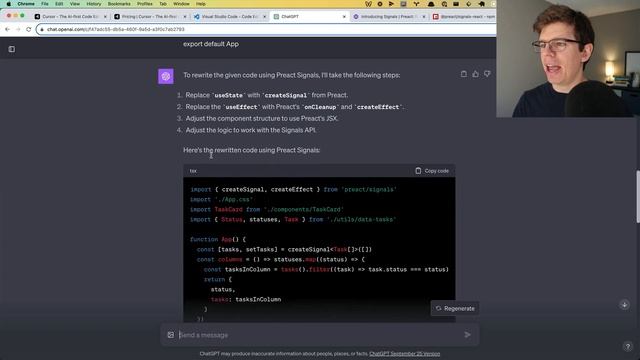
Task: Open the Help menu
Action: 200,4
